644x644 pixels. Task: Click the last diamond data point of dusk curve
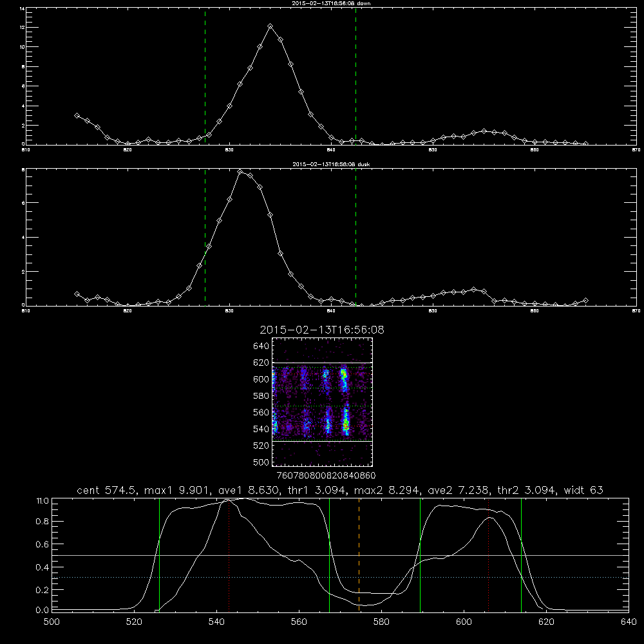[x=585, y=301]
